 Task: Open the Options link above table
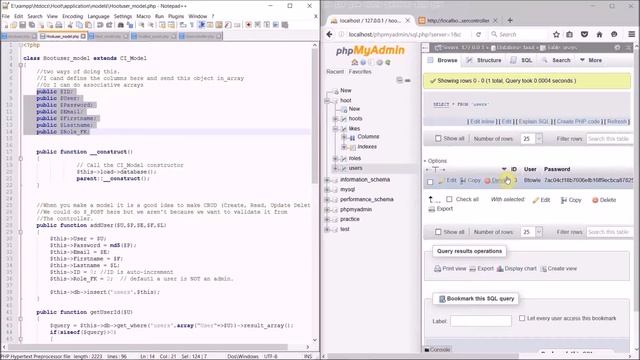pyautogui.click(x=436, y=161)
